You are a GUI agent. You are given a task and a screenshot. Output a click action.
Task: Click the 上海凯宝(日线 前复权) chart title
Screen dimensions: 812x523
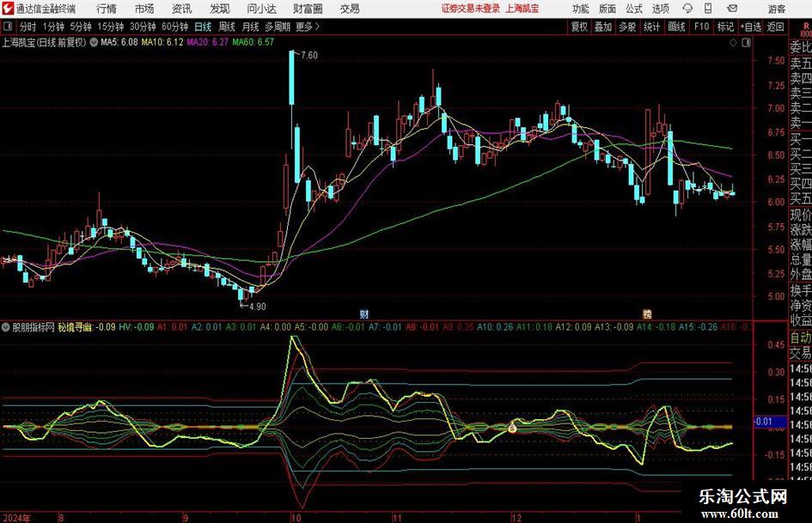44,42
